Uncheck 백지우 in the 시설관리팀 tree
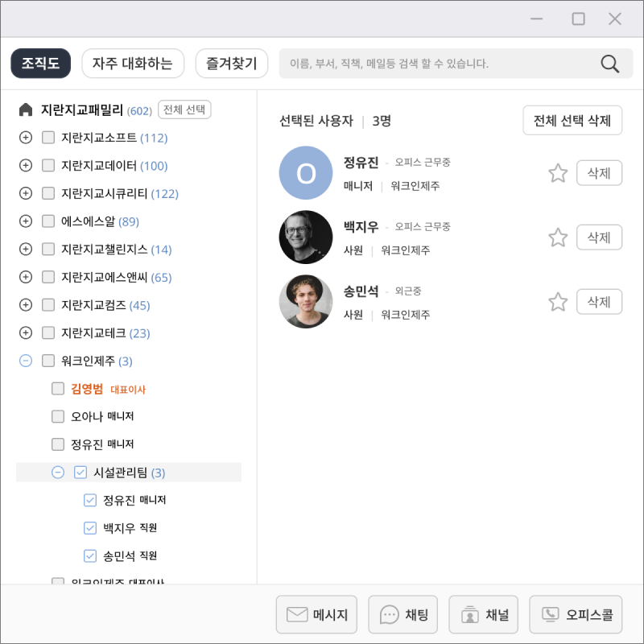This screenshot has height=644, width=644. [x=89, y=527]
